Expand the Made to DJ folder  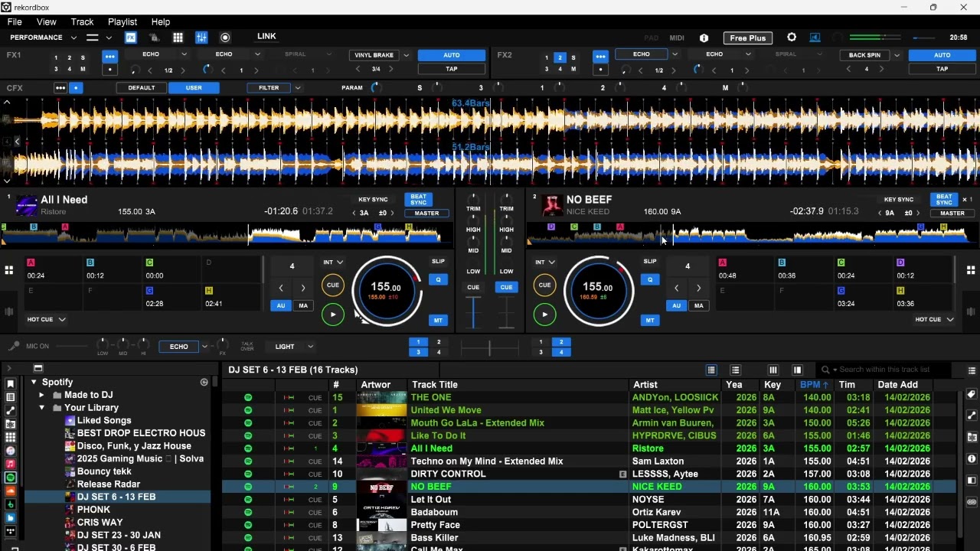[x=42, y=395]
